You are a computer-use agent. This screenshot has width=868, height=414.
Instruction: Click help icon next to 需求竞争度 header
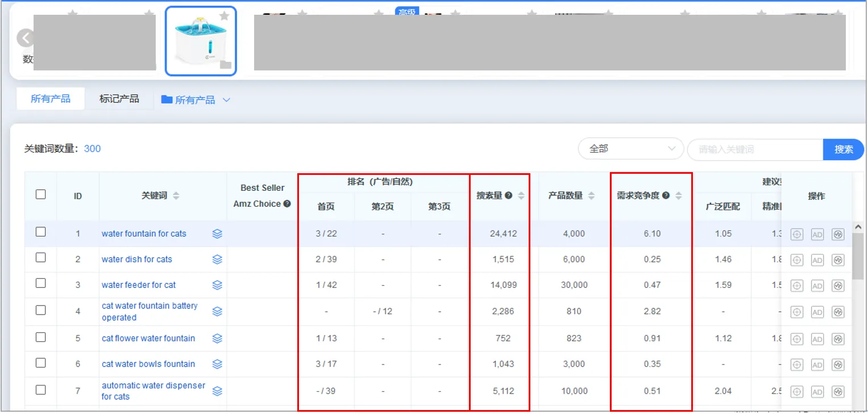pos(666,195)
